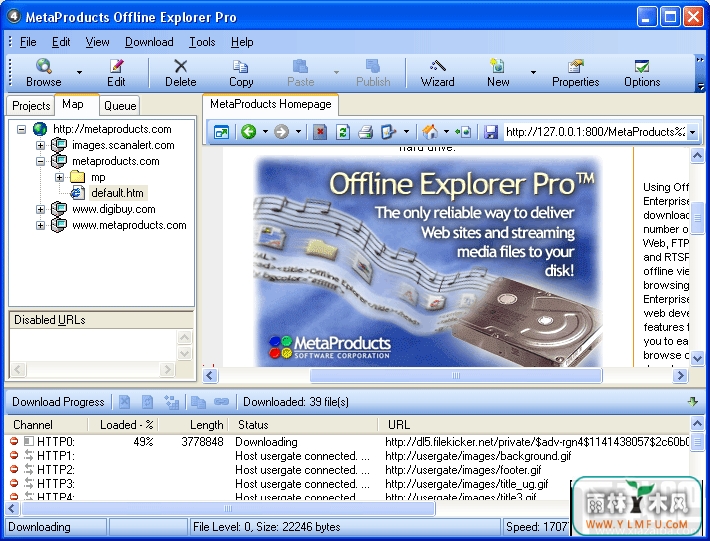Viewport: 710px width, 541px height.
Task: Open the Paste dropdown arrow
Action: pos(336,72)
